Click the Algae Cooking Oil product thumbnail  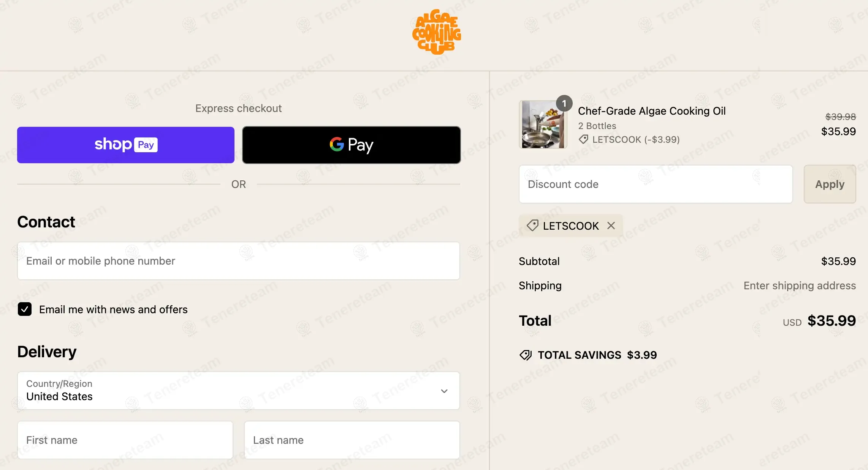click(543, 125)
